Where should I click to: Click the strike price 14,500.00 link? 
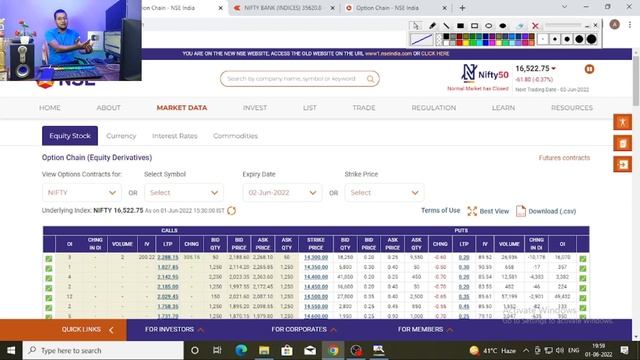point(316,297)
